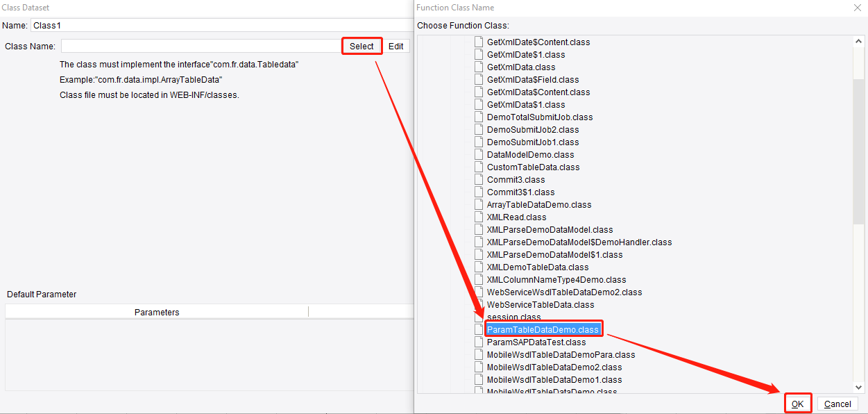This screenshot has width=868, height=414.
Task: Select ParamTableDataDemo.class in the tree
Action: pos(543,329)
